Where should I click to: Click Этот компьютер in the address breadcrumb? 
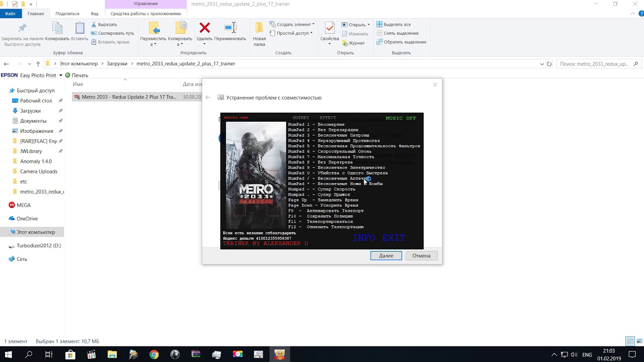tap(78, 64)
